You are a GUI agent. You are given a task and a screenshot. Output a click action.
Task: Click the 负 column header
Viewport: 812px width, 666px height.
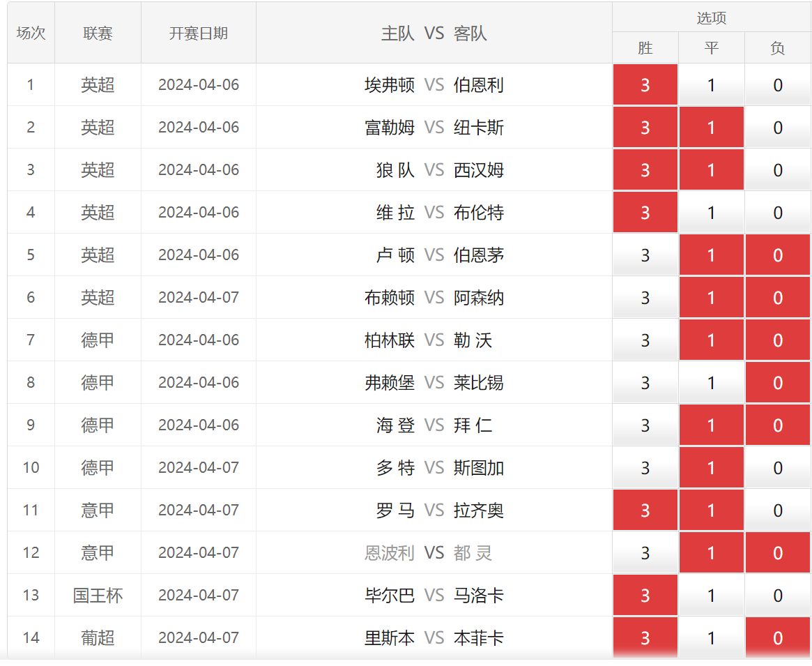pyautogui.click(x=777, y=47)
